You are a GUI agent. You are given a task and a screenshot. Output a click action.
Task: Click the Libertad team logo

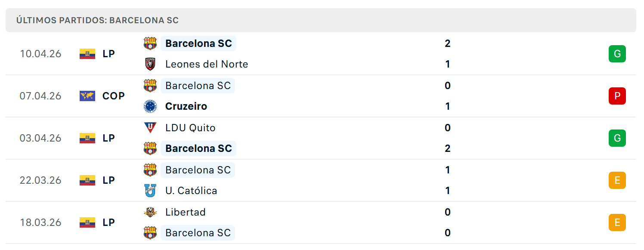point(150,212)
